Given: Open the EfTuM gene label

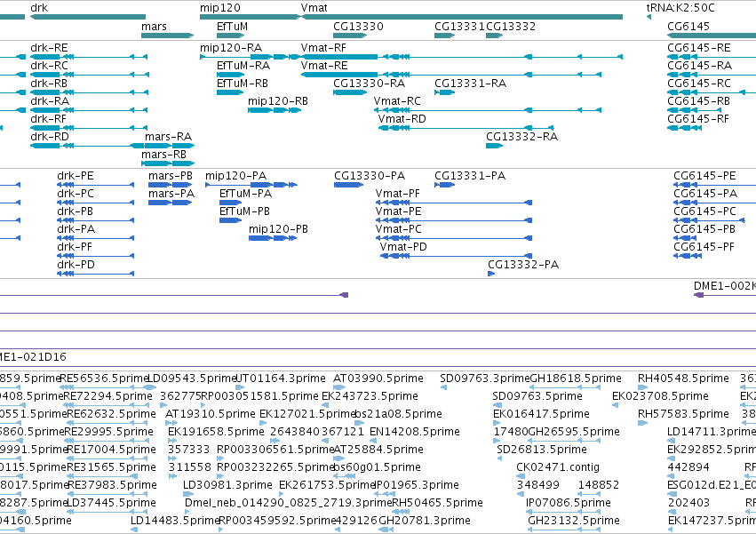Looking at the screenshot, I should (x=232, y=26).
